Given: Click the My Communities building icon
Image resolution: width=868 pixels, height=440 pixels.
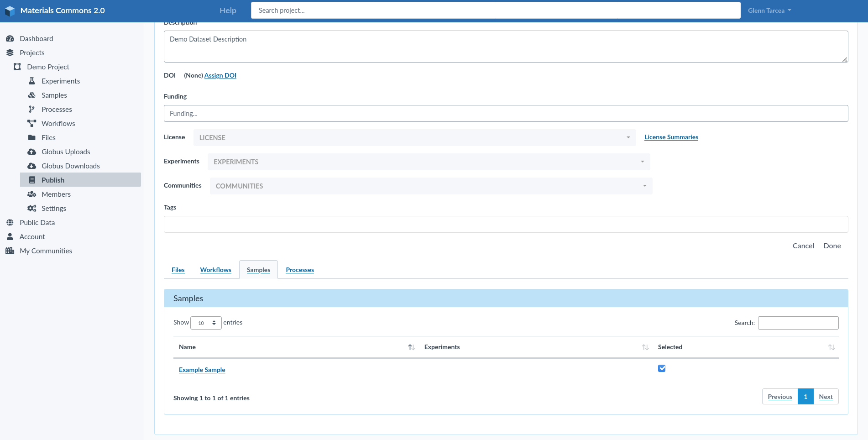Looking at the screenshot, I should (x=10, y=251).
